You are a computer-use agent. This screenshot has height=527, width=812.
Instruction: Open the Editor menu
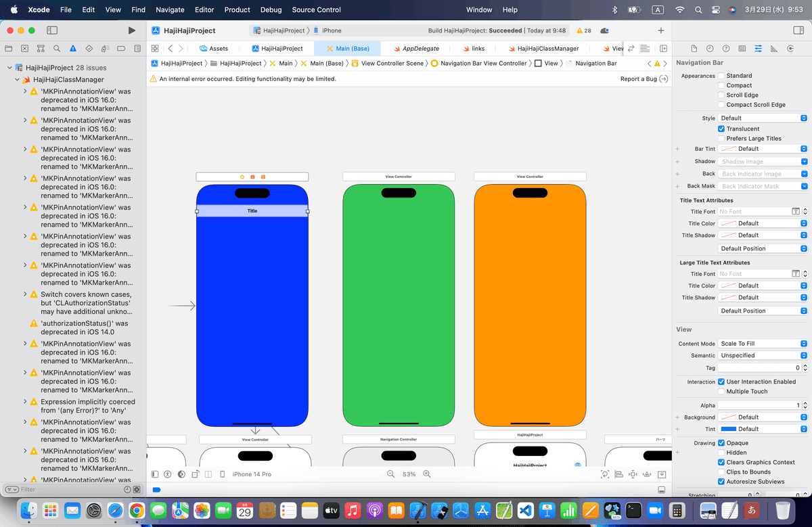204,9
